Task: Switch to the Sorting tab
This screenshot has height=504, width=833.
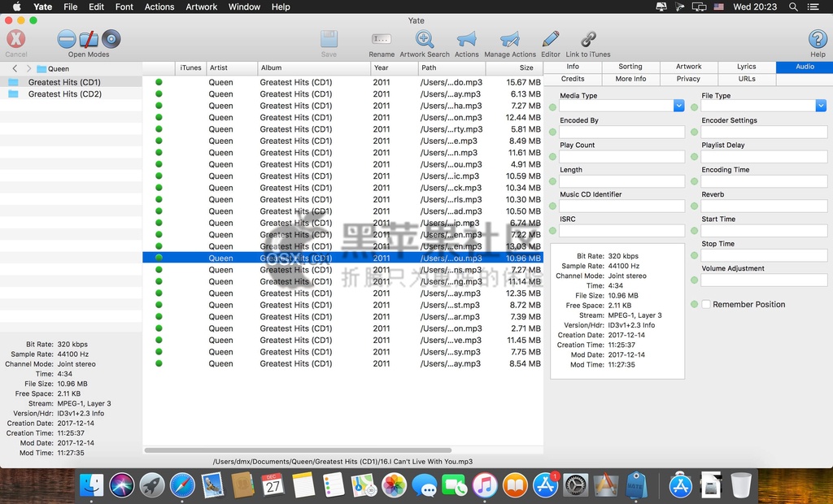Action: click(x=630, y=67)
